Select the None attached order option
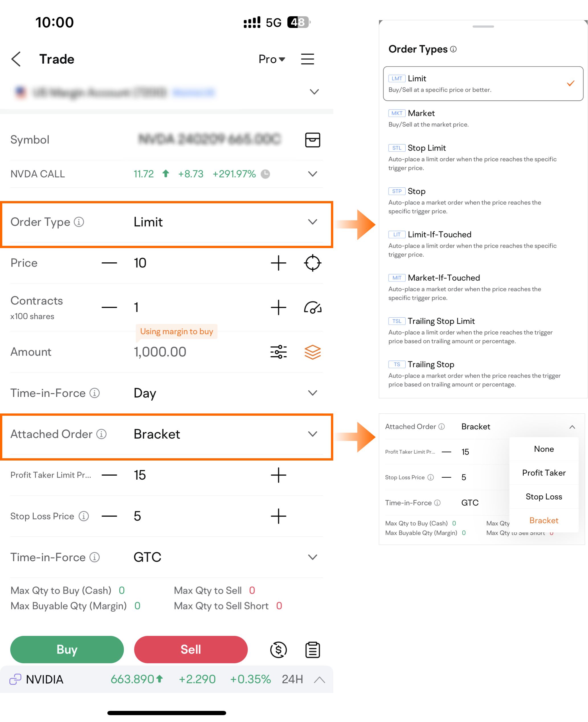This screenshot has height=722, width=588. pyautogui.click(x=544, y=449)
